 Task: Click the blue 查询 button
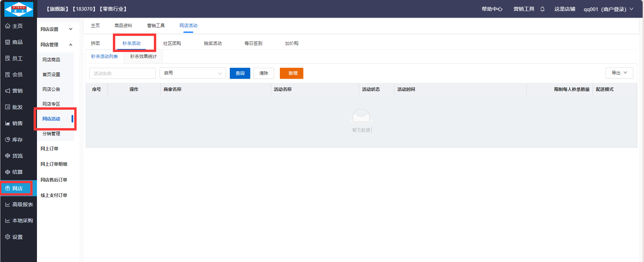point(240,73)
